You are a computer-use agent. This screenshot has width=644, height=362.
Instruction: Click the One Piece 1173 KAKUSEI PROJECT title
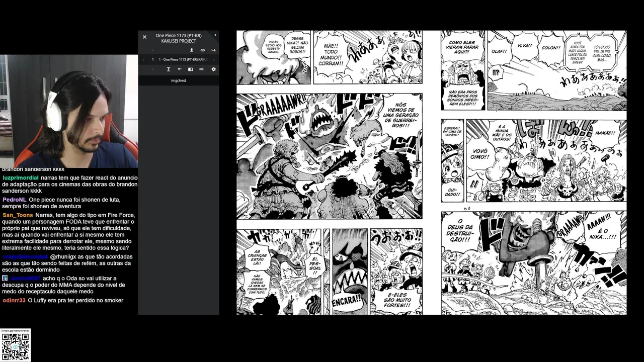179,38
